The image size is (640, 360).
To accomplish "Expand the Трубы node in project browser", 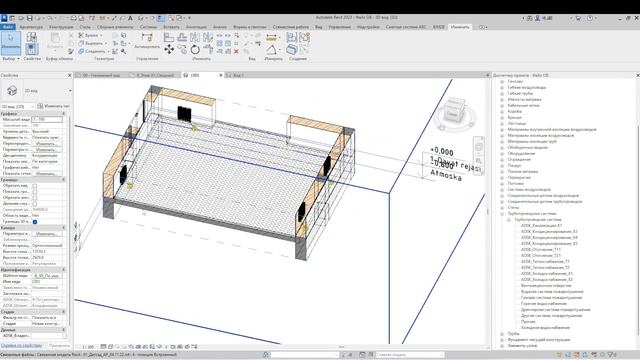I will point(502,333).
